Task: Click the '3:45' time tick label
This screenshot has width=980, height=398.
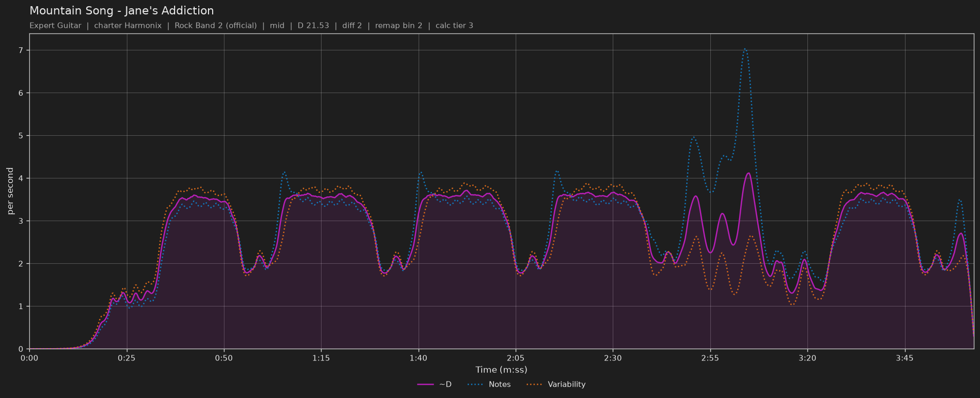Action: point(904,358)
